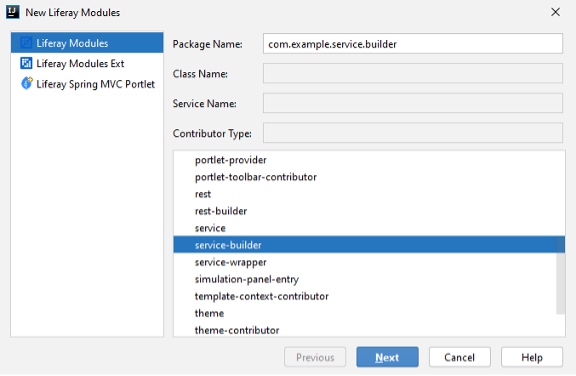The width and height of the screenshot is (576, 376).
Task: Click the IntelliJ icon in title bar
Action: coord(12,12)
